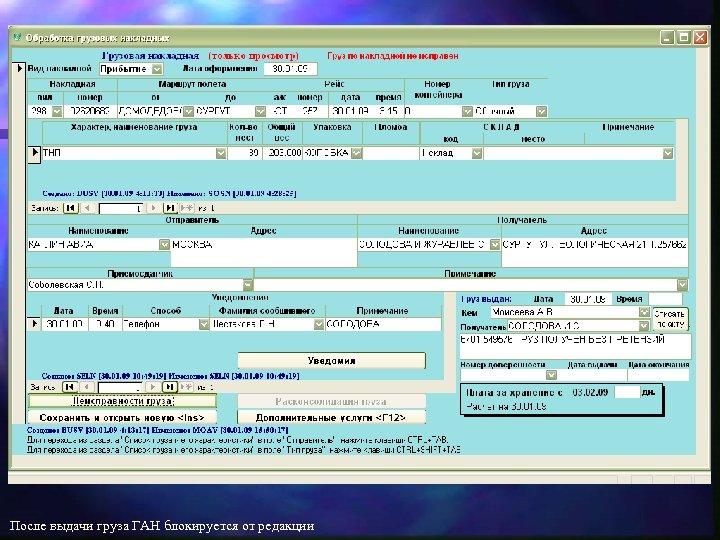
Task: Maximize the Обработка грузовых накладных window
Action: (x=684, y=37)
